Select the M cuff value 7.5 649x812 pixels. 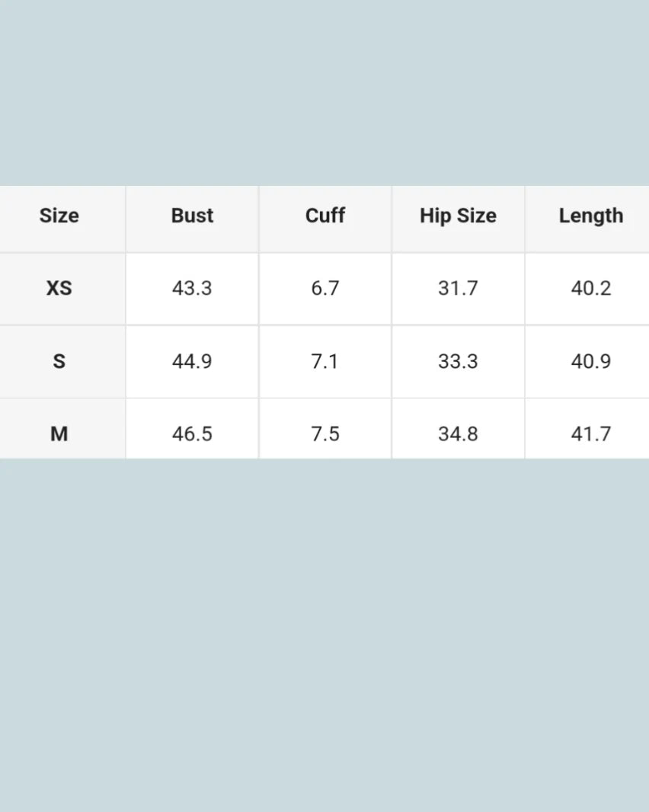click(325, 433)
